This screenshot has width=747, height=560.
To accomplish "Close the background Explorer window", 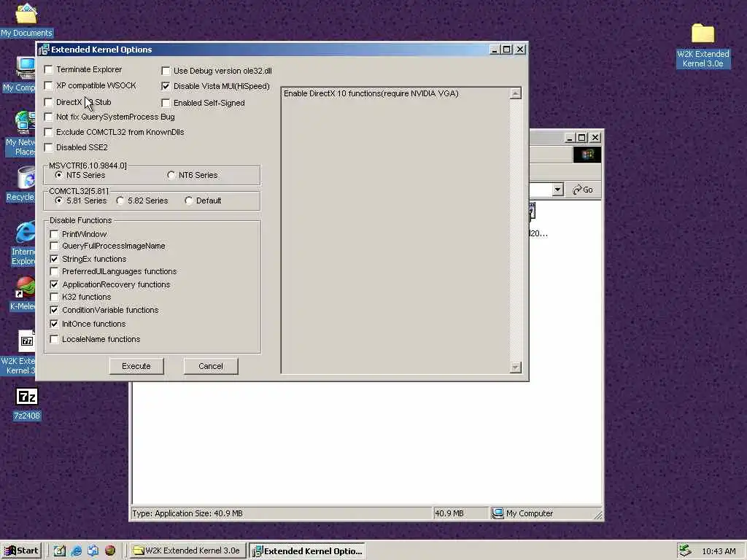I will 595,138.
